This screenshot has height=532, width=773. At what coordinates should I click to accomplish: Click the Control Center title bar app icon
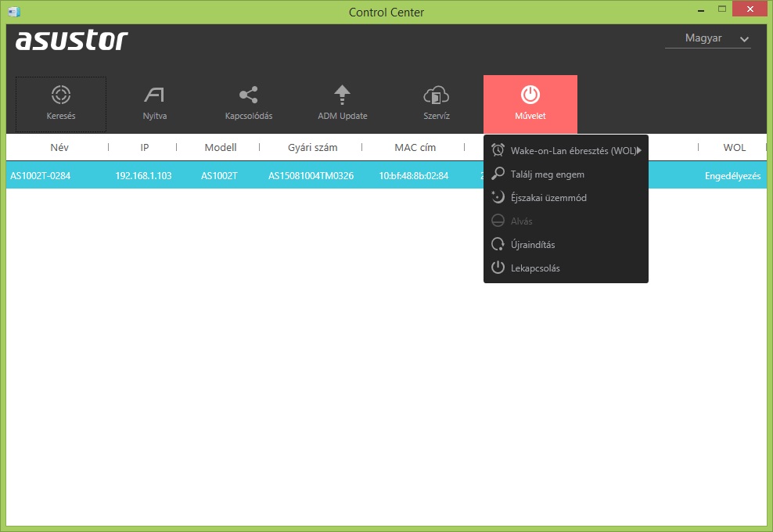click(14, 11)
